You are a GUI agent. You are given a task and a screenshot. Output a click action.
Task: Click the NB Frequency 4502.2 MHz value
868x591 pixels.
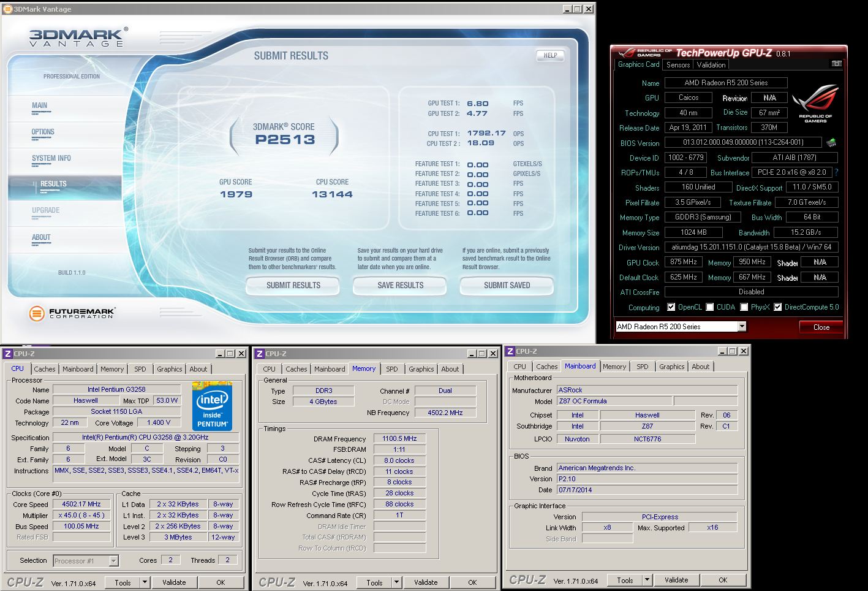pos(445,413)
